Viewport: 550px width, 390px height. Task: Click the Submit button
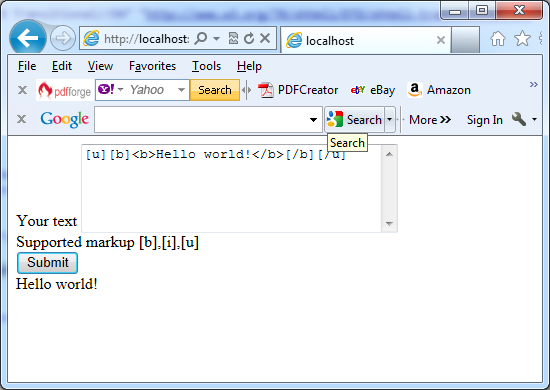(x=47, y=263)
